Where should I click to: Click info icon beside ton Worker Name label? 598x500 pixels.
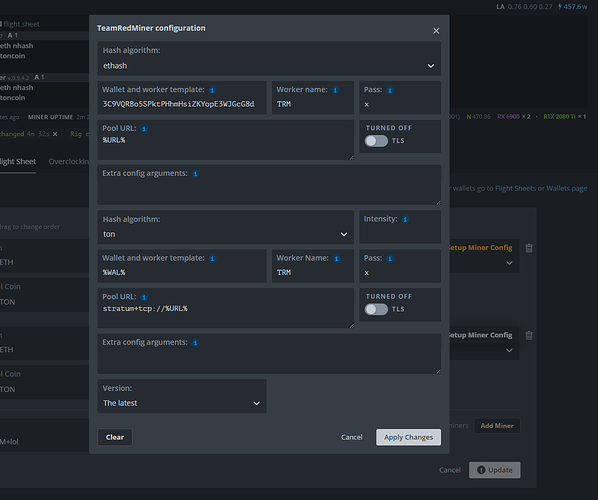coord(336,259)
